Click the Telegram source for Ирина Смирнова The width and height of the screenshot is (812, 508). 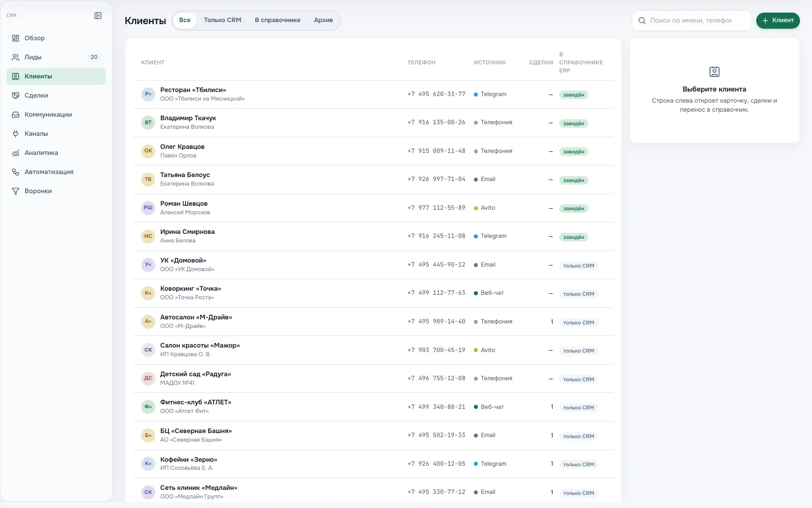pos(490,236)
